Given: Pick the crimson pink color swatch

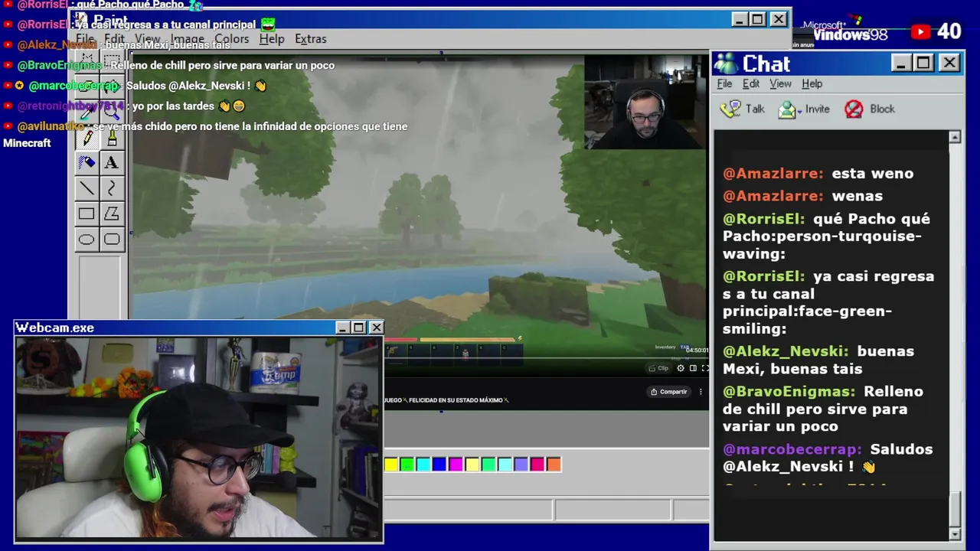Looking at the screenshot, I should [537, 464].
